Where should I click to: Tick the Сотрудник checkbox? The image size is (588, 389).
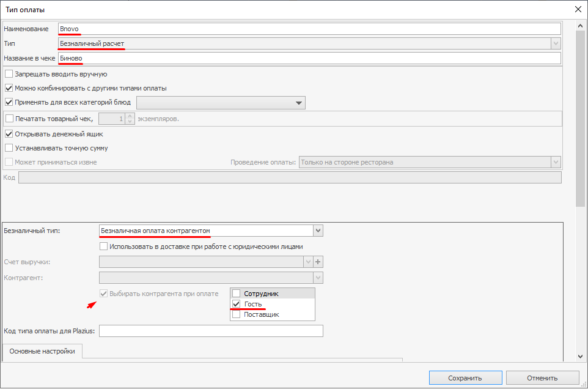click(237, 294)
